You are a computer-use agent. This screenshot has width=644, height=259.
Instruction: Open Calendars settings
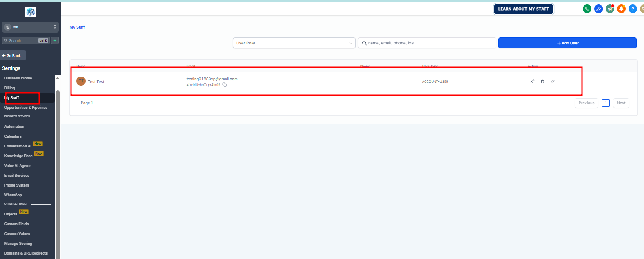click(13, 136)
